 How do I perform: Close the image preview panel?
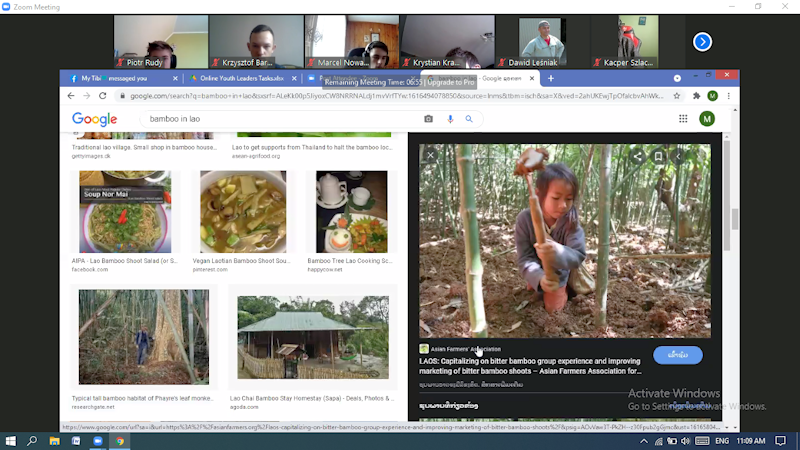431,155
